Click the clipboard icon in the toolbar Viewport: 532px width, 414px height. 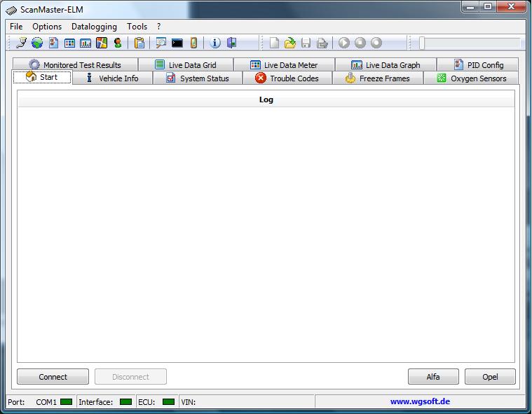(139, 43)
